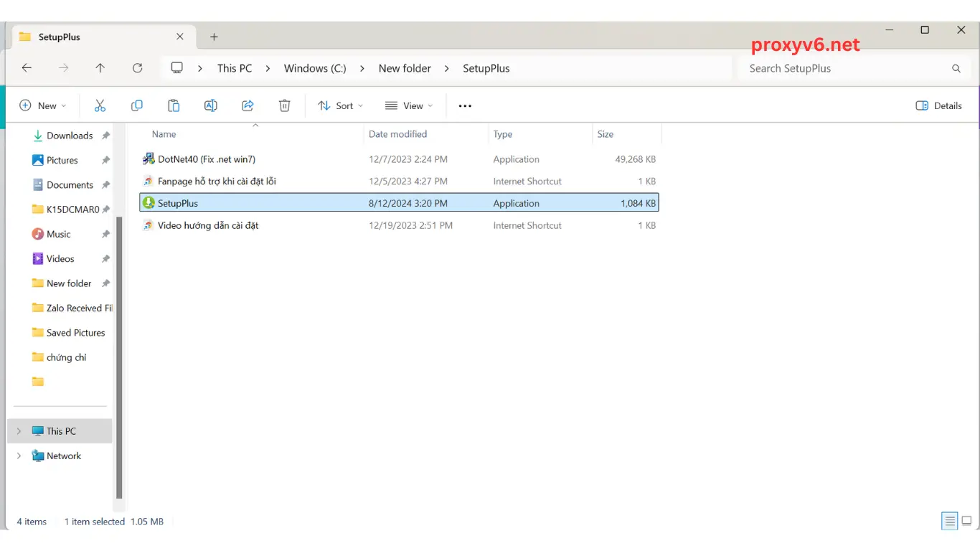The image size is (980, 551).
Task: Unpin Videos using its pin icon
Action: (x=105, y=259)
